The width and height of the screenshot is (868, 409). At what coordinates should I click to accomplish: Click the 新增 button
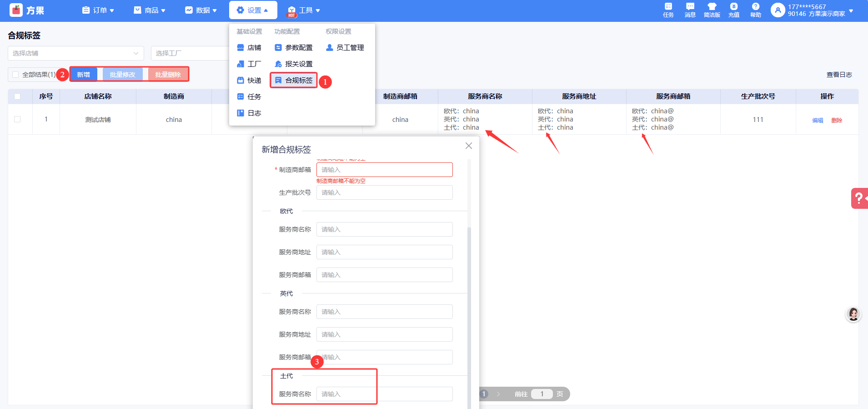point(84,75)
